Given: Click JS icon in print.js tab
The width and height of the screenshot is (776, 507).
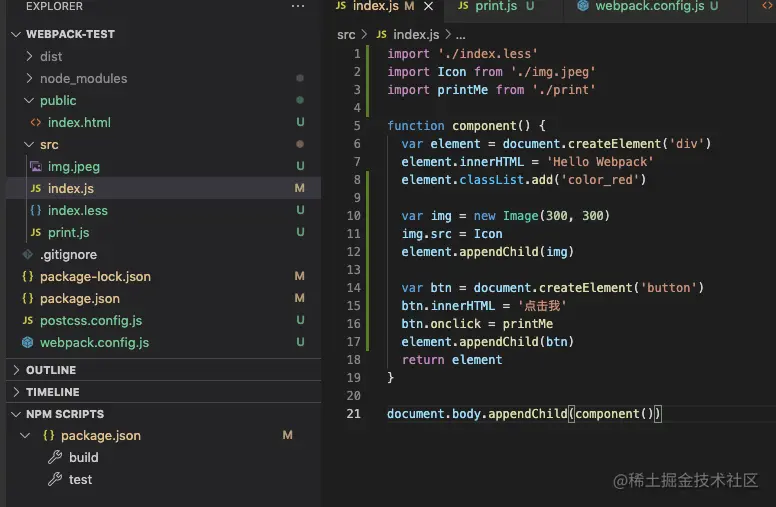Looking at the screenshot, I should point(463,5).
